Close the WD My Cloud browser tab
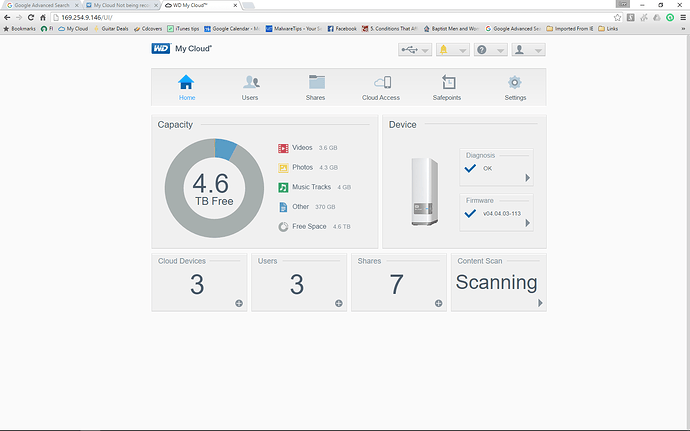The width and height of the screenshot is (690, 431). click(235, 5)
